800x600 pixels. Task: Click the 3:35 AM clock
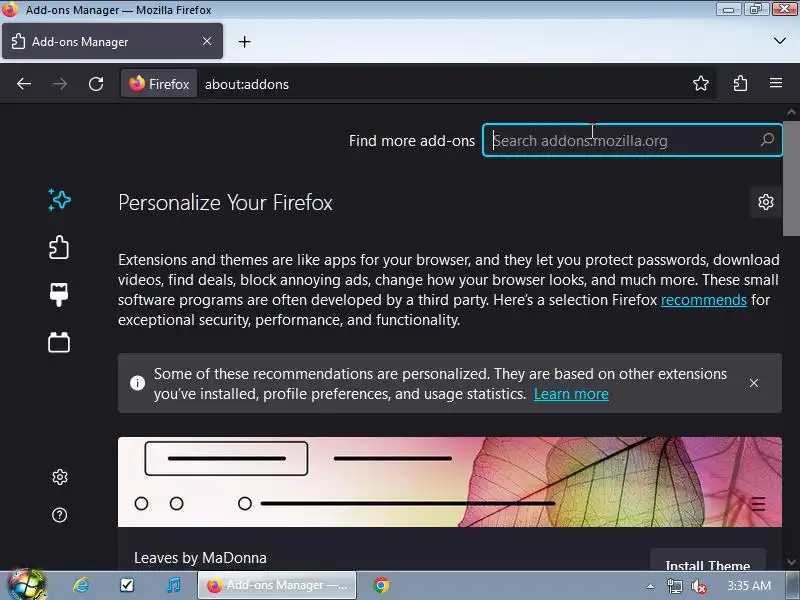[x=748, y=585]
